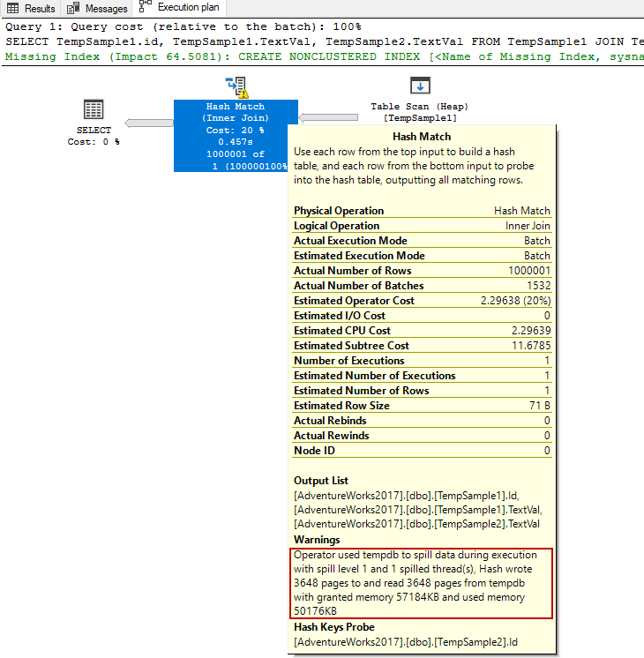The width and height of the screenshot is (644, 658).
Task: Click the Actual Rebinds row
Action: tap(422, 421)
